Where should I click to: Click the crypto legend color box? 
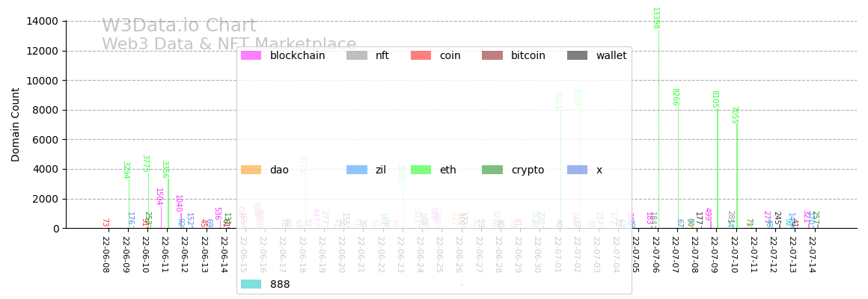tap(492, 170)
